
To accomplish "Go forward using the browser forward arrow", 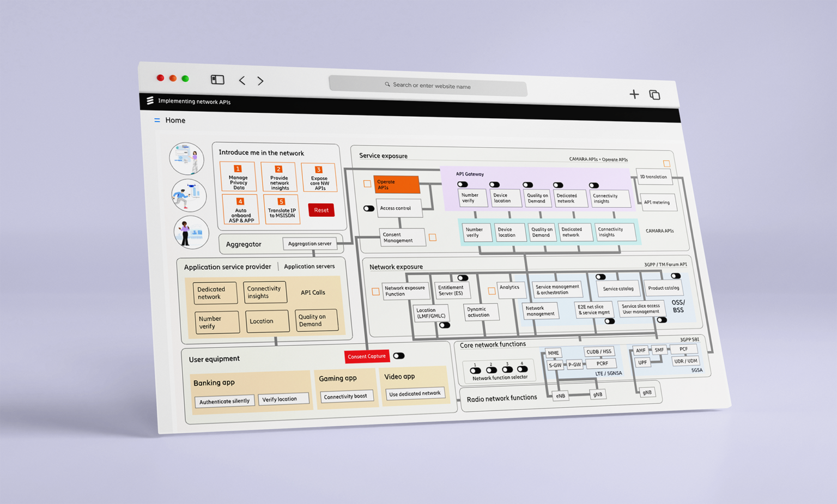I will (260, 81).
